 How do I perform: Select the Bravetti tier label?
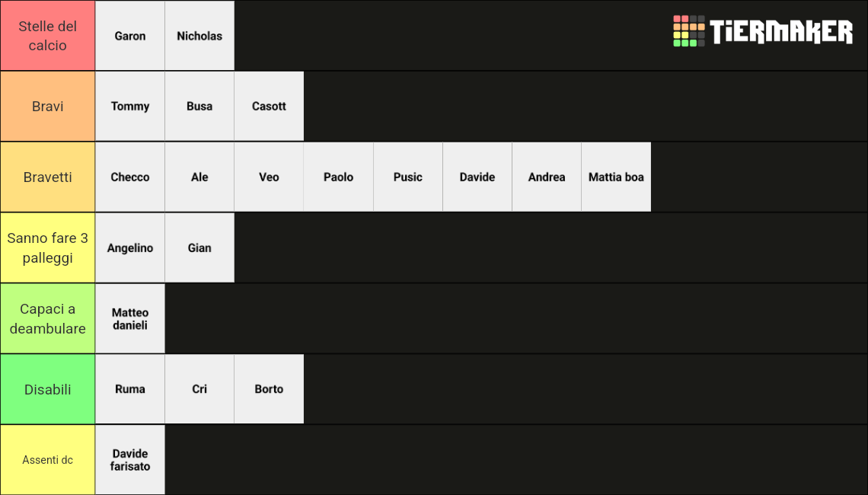tap(48, 177)
